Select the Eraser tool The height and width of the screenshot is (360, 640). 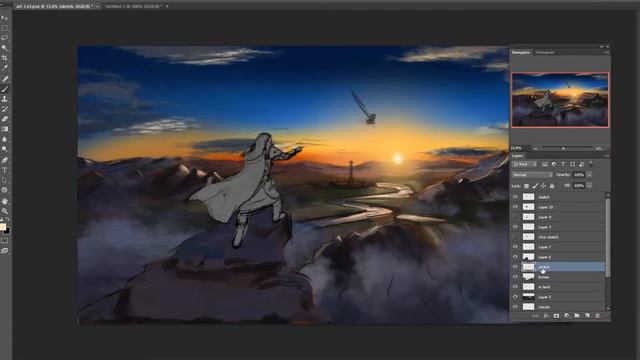point(4,119)
